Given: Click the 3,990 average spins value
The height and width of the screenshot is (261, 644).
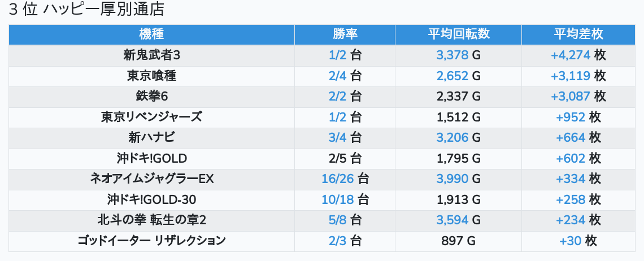Looking at the screenshot, I should (452, 179).
